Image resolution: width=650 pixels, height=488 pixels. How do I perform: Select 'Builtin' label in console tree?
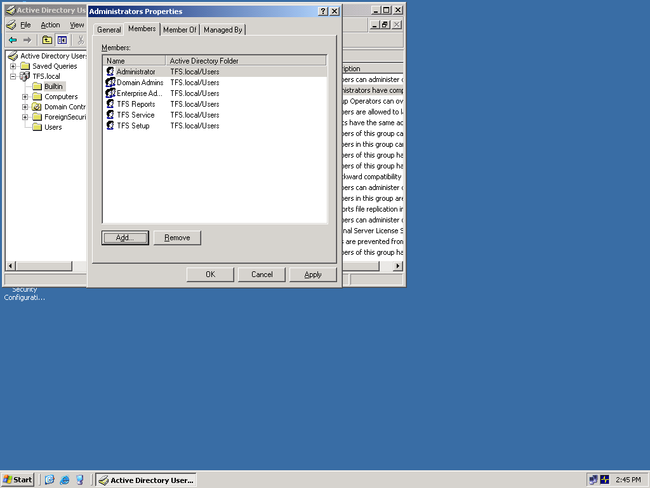click(x=53, y=86)
